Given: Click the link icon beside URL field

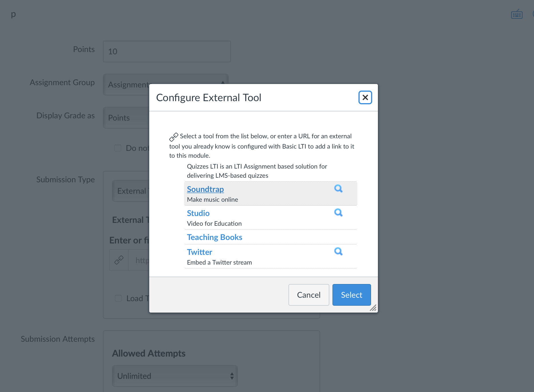Looking at the screenshot, I should 119,260.
